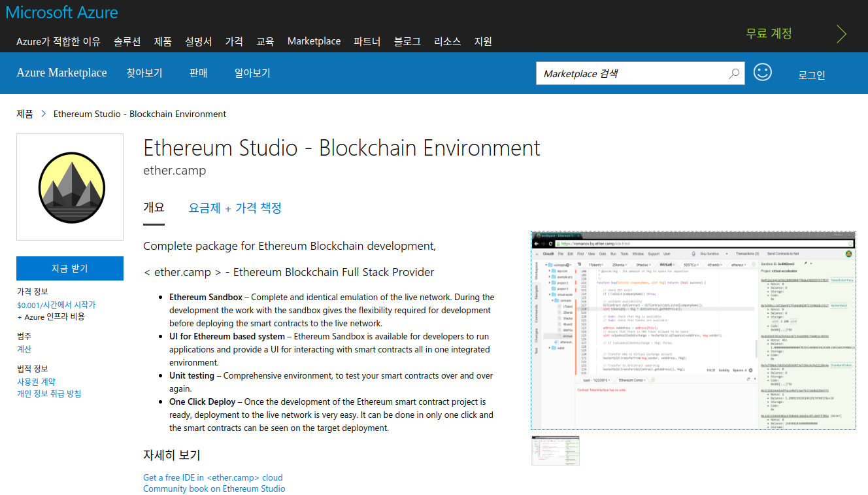
Task: Open the Marketplace menu in top navigation
Action: (314, 41)
